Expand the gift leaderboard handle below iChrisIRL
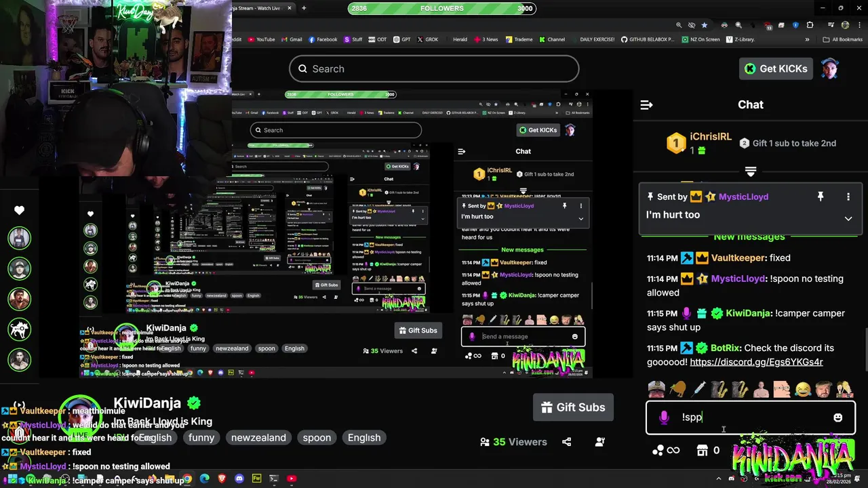The height and width of the screenshot is (488, 868). [750, 171]
